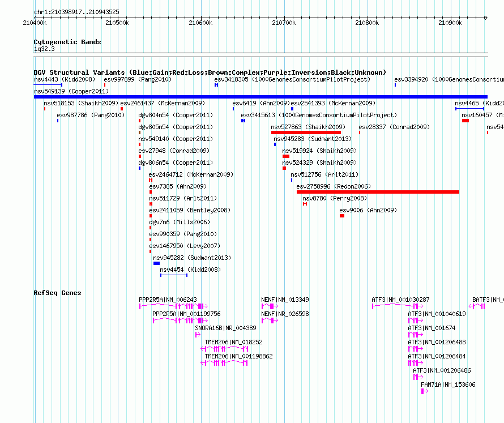
Task: Open esv2461437 (McKernan2009) variant
Action: [163, 103]
